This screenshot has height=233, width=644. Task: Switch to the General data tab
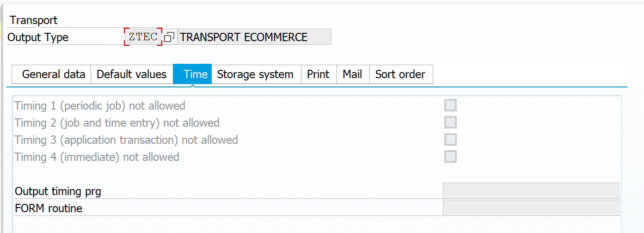pyautogui.click(x=54, y=74)
